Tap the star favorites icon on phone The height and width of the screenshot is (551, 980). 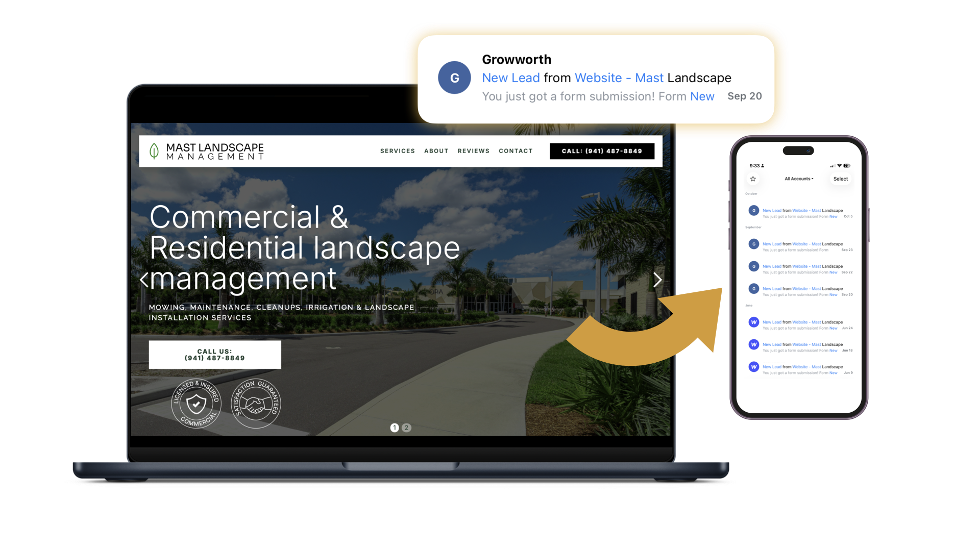point(753,179)
